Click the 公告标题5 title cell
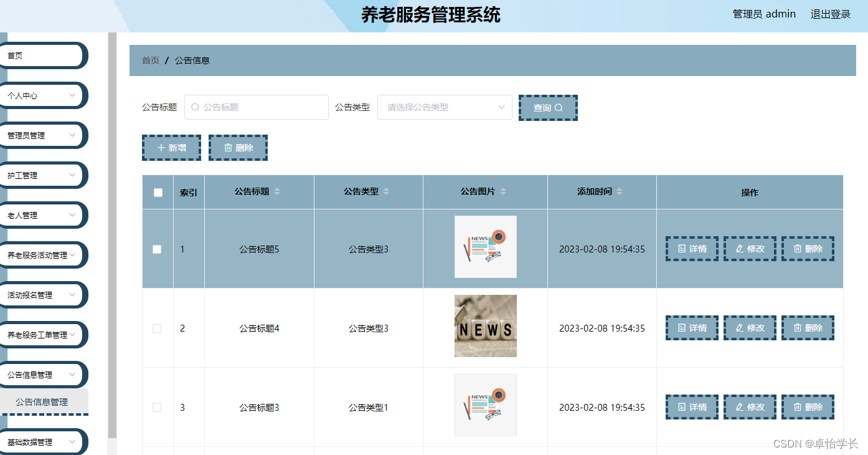 (x=259, y=249)
